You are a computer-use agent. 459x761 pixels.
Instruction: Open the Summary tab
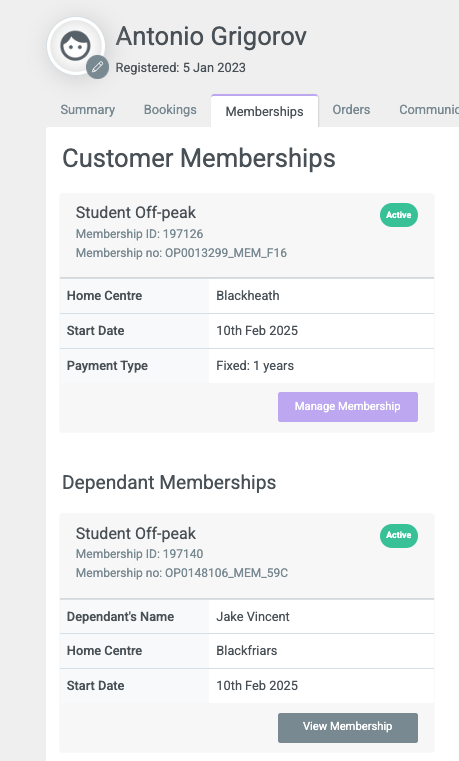tap(88, 110)
